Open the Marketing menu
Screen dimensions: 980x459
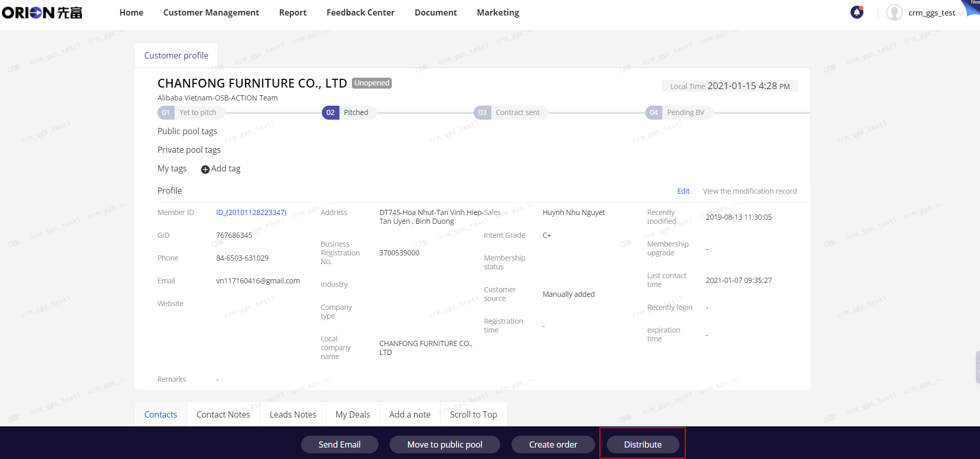498,12
